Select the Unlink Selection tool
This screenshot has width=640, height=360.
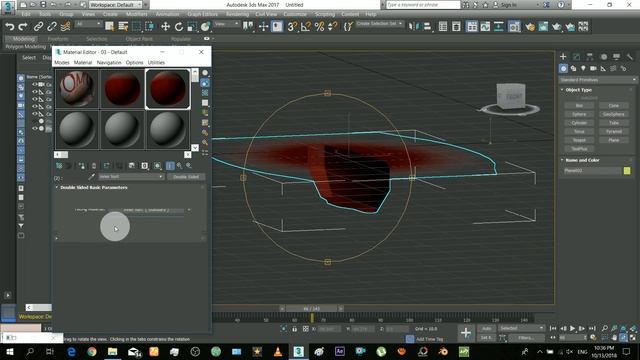[51, 27]
